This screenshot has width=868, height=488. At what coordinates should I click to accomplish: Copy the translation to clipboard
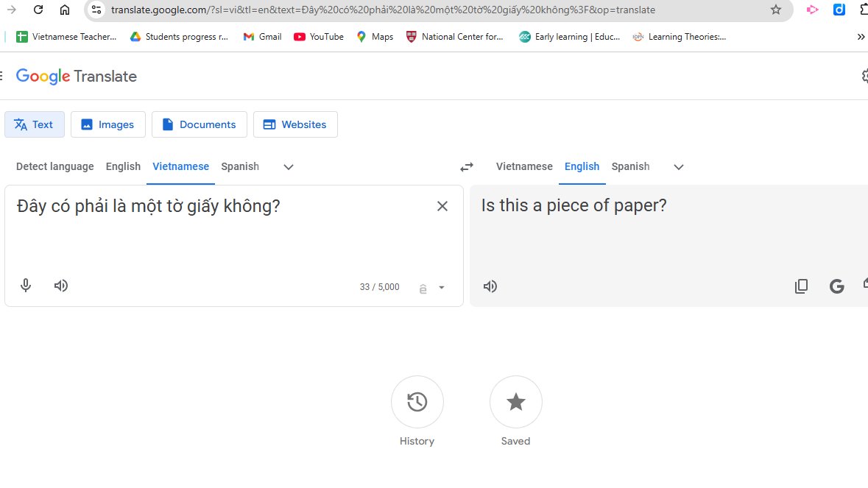tap(801, 286)
